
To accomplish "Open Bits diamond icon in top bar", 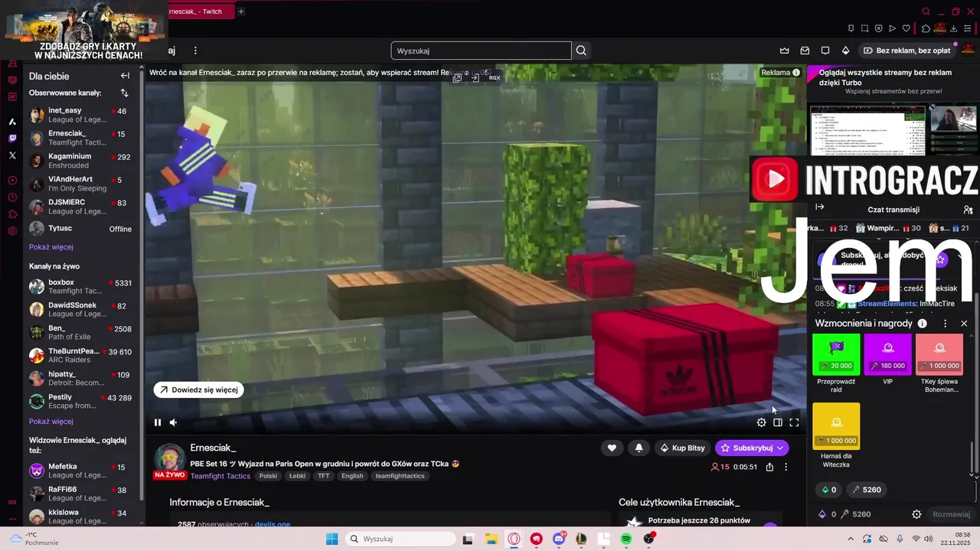I will 845,51.
